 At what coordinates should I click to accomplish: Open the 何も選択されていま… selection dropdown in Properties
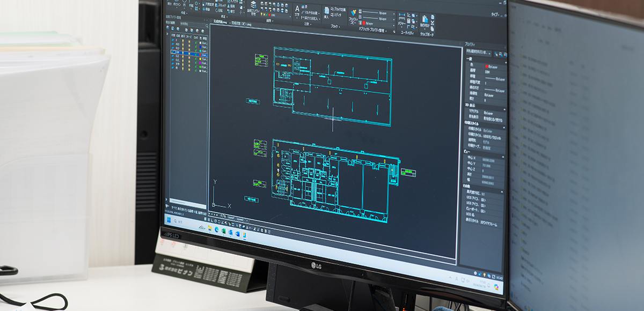pos(477,52)
